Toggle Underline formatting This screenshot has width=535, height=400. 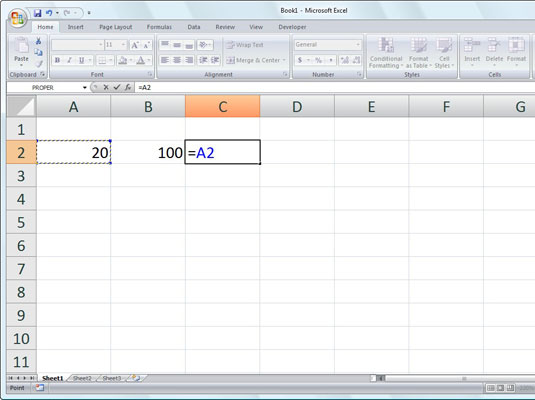coord(81,60)
